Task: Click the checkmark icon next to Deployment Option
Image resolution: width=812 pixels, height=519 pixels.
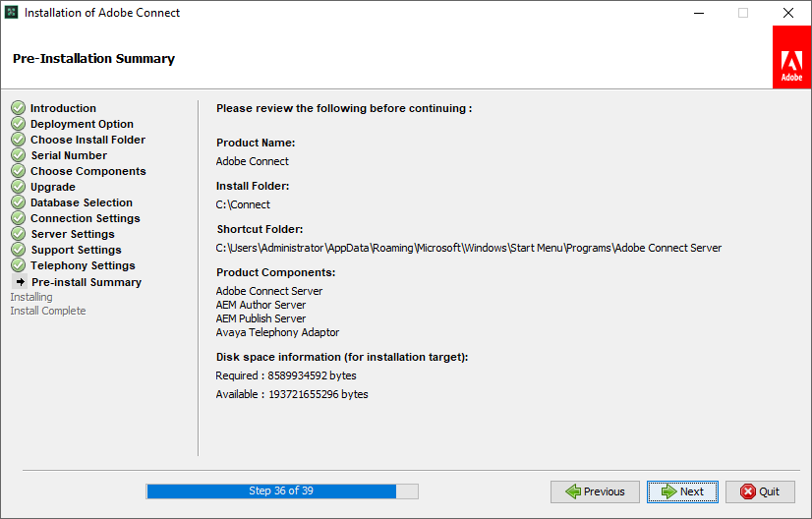Action: tap(18, 123)
